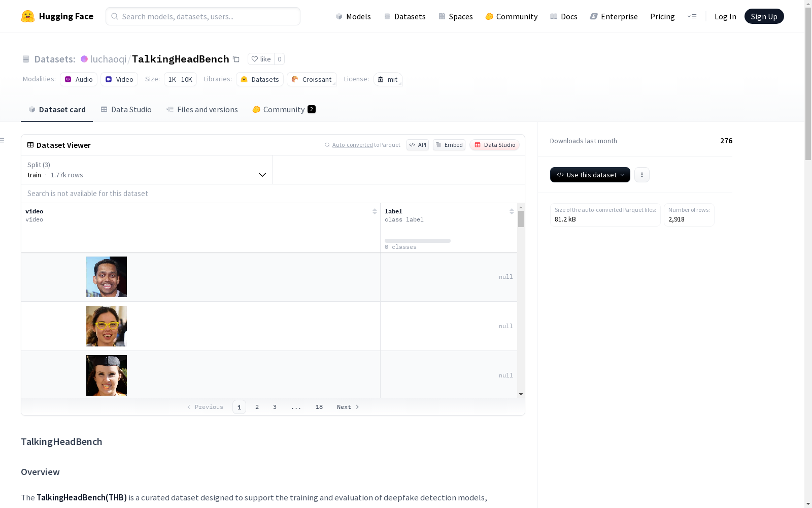This screenshot has width=812, height=508.
Task: Click the Parquet files size 81.2 kB
Action: tap(565, 219)
